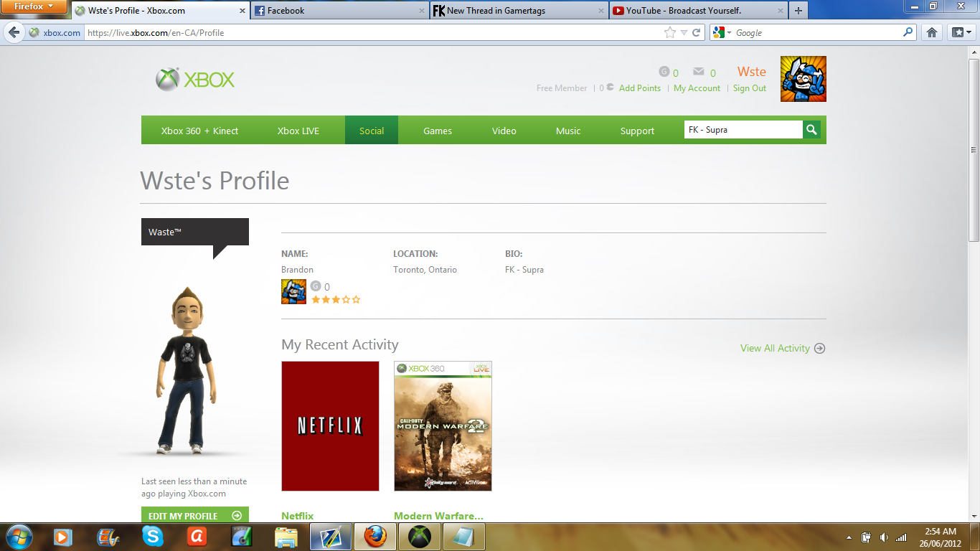Bookmark this page with the star icon
The height and width of the screenshot is (551, 980).
(x=670, y=32)
